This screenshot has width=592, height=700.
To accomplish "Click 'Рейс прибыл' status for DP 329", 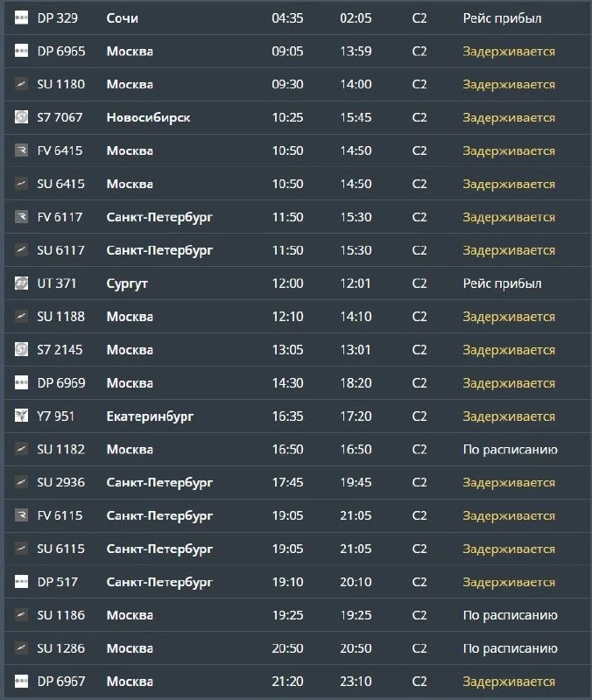I will click(502, 18).
